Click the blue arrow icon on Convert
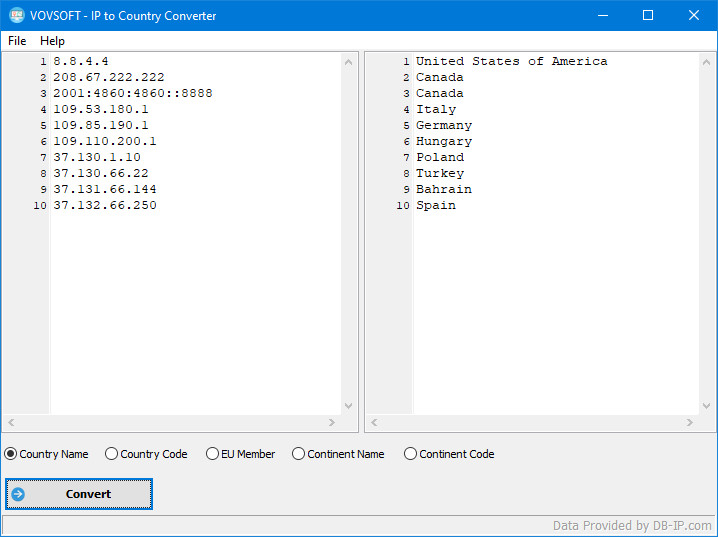 pyautogui.click(x=18, y=494)
